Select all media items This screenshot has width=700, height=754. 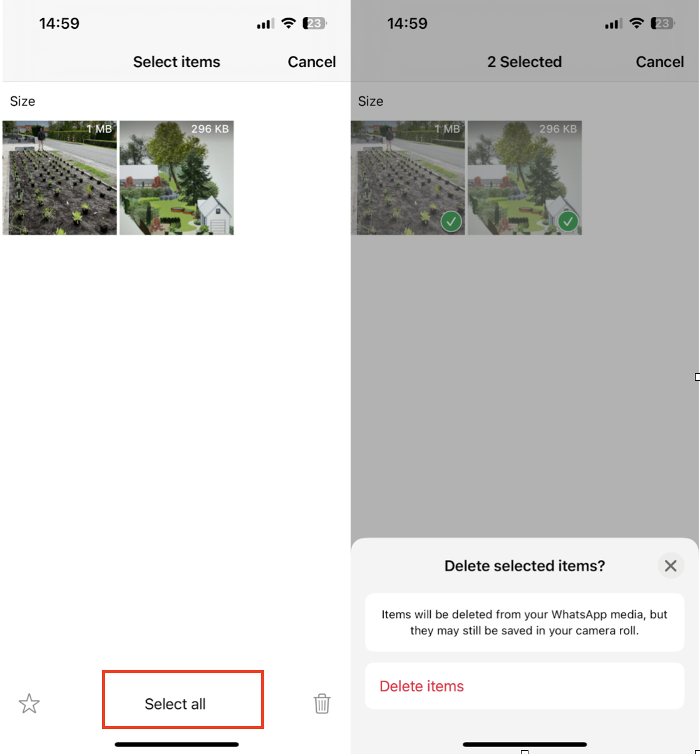click(x=175, y=704)
